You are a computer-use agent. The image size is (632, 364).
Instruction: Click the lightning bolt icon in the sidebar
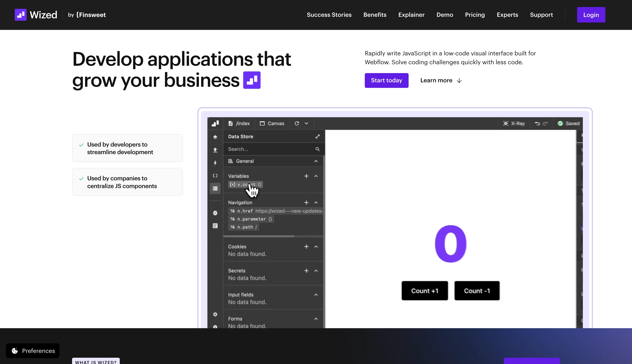[x=215, y=163]
